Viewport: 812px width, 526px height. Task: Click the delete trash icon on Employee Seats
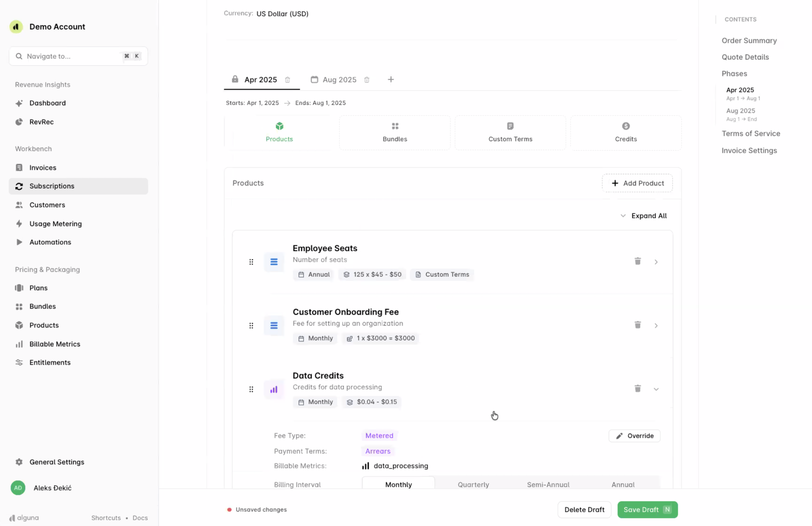[x=637, y=261]
